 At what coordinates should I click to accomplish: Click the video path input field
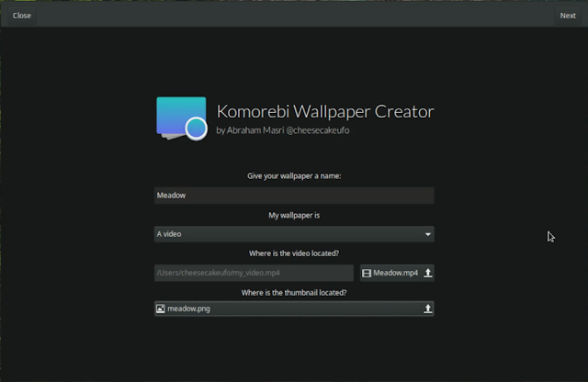(x=254, y=273)
